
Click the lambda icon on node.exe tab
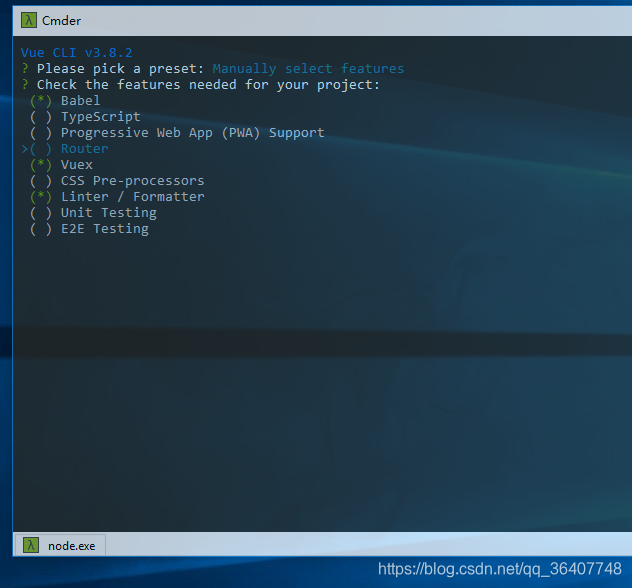(31, 545)
